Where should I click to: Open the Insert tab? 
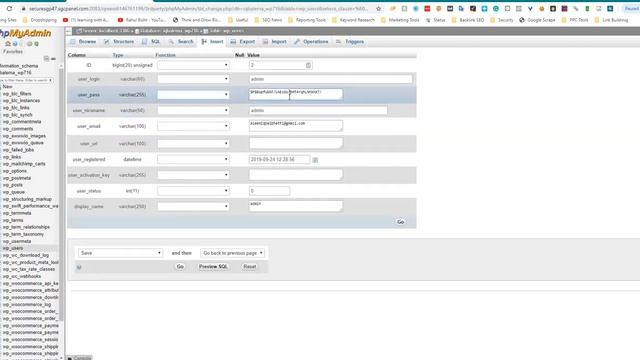click(x=212, y=42)
